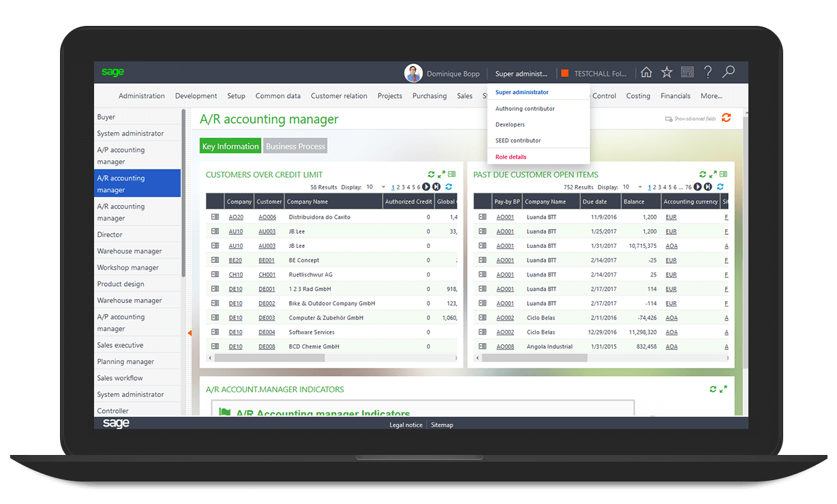
Task: Sort by Due date column header
Action: click(600, 202)
